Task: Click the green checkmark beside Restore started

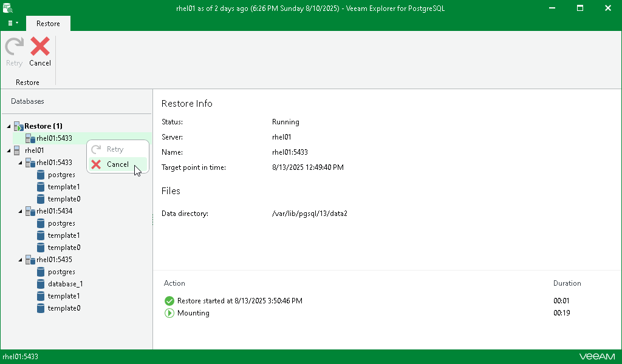Action: 169,300
